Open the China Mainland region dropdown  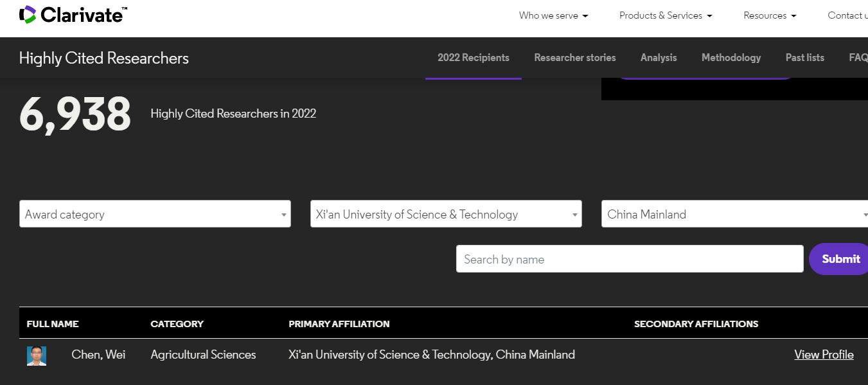tap(734, 214)
